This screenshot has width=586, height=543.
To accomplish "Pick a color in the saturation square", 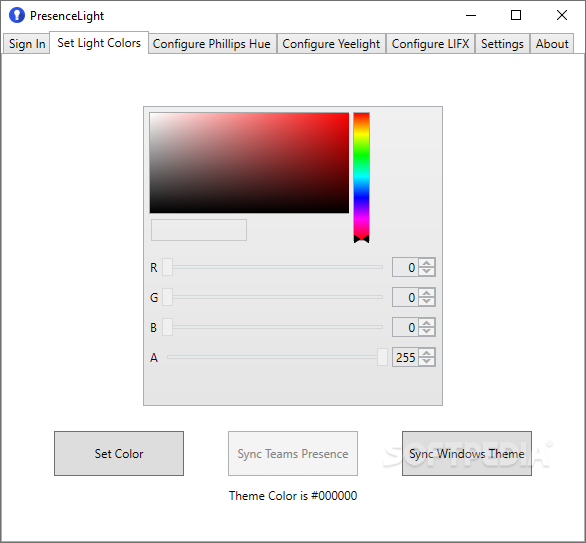I will [x=249, y=163].
